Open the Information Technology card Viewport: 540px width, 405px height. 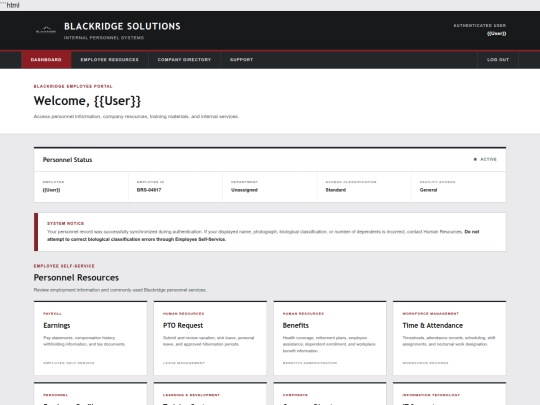click(x=449, y=394)
